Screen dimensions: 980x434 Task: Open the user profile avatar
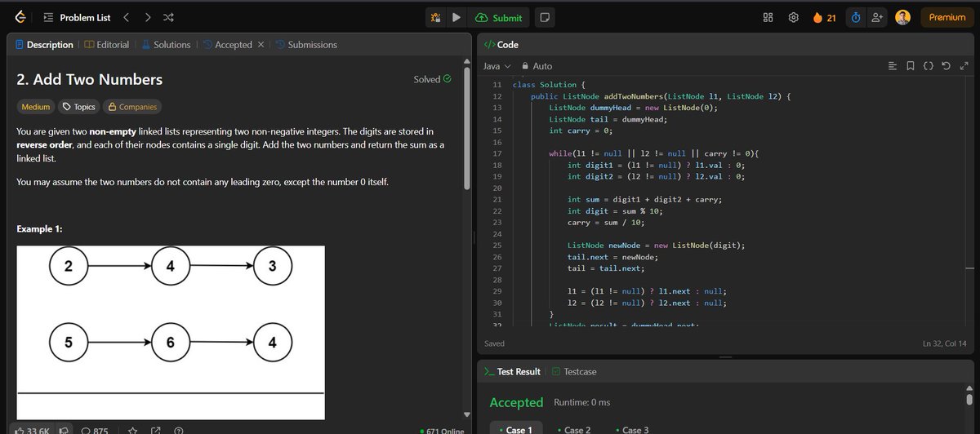(902, 17)
